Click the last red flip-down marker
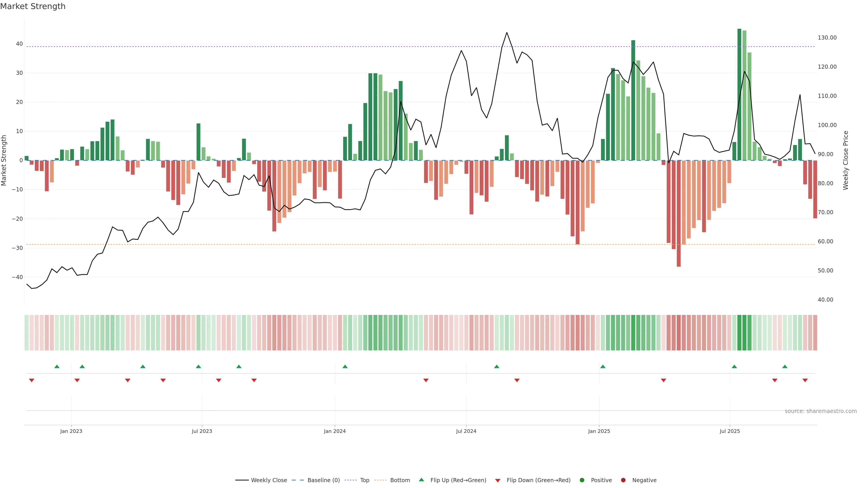This screenshot has height=488, width=868. coord(805,380)
